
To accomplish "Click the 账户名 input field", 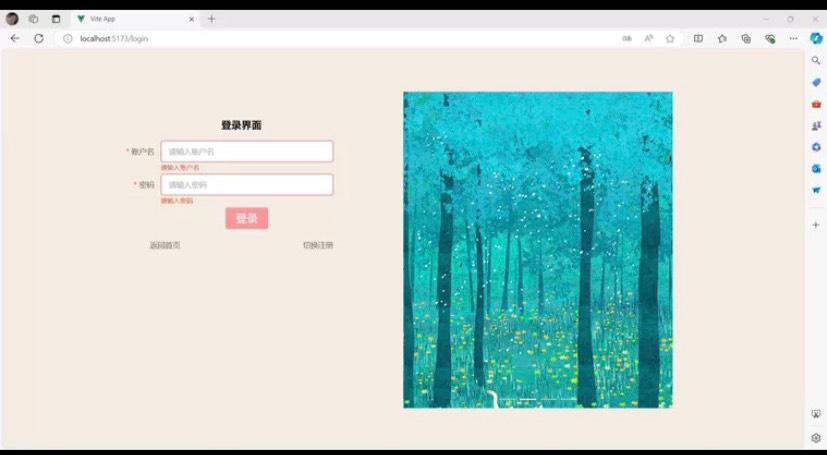I will point(247,151).
